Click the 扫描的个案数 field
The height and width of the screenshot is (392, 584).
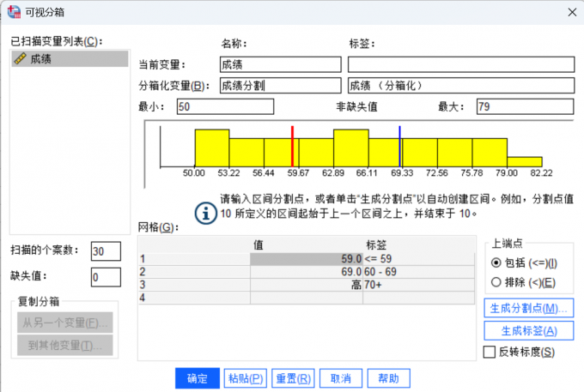pyautogui.click(x=106, y=251)
